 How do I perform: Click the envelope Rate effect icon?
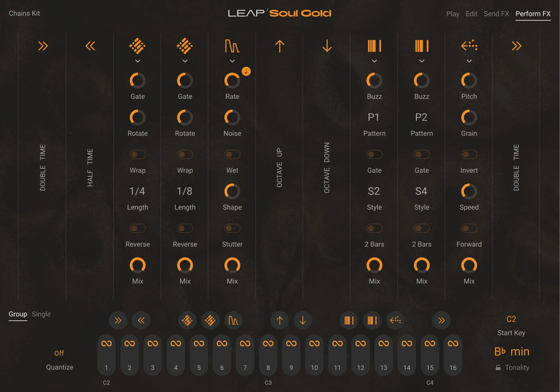(x=232, y=46)
